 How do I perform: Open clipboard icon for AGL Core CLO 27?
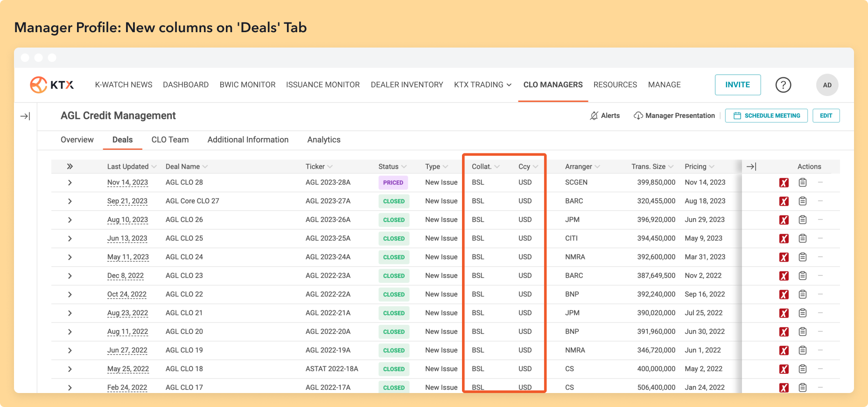(803, 201)
